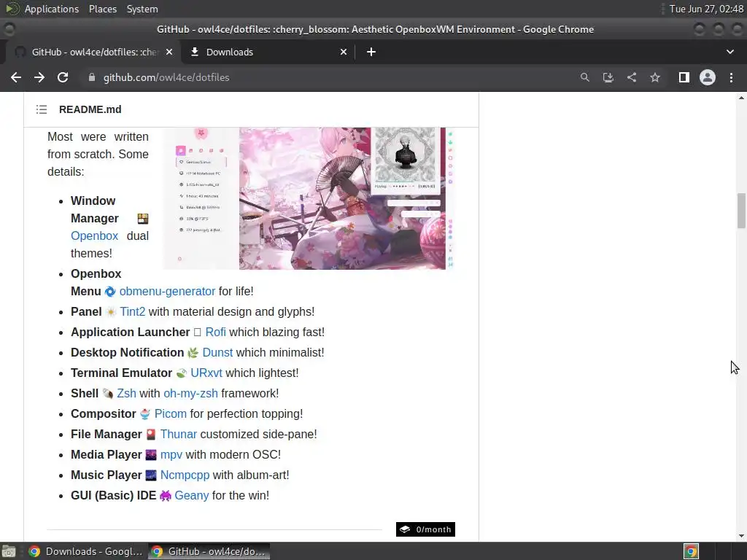Open the pink desktop screenshot image
This screenshot has width=747, height=560.
pyautogui.click(x=309, y=198)
